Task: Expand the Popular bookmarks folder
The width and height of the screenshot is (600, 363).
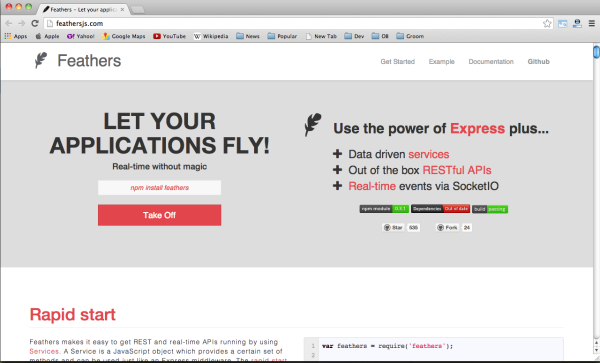Action: (282, 36)
